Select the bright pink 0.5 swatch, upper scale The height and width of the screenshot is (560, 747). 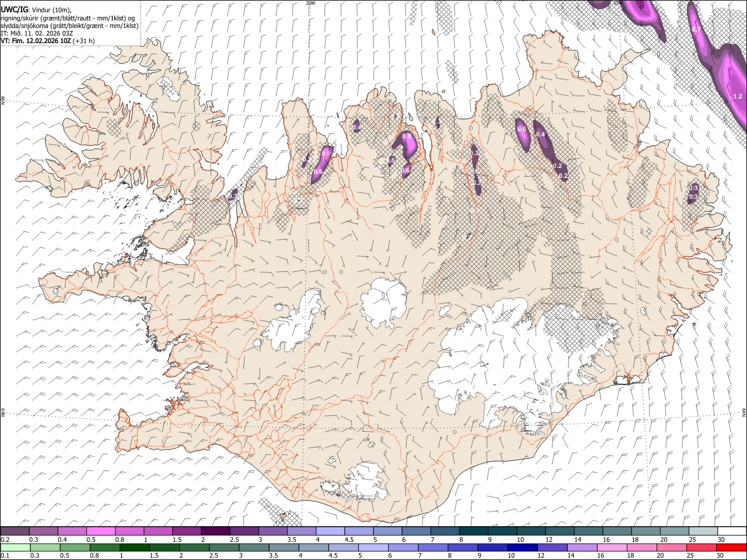point(100,531)
